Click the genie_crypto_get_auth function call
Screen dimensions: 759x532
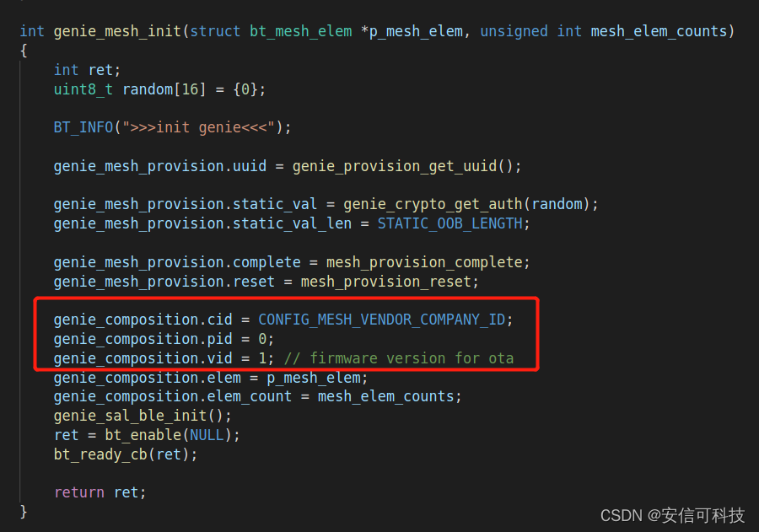(x=433, y=204)
